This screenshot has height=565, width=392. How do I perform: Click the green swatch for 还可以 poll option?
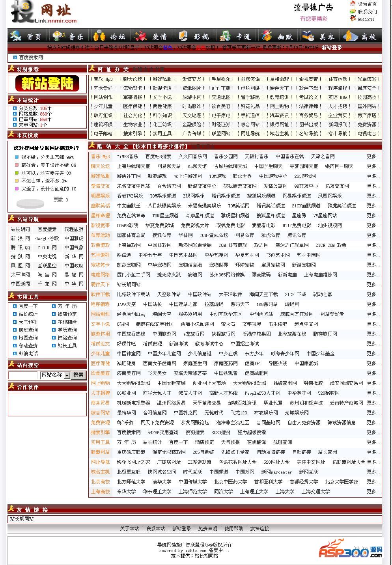tap(17, 173)
